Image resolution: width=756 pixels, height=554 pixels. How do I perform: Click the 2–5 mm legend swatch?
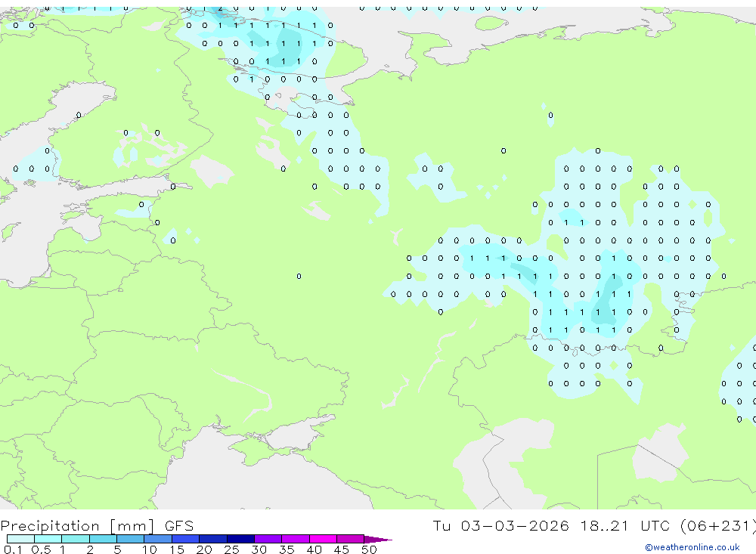click(x=103, y=539)
